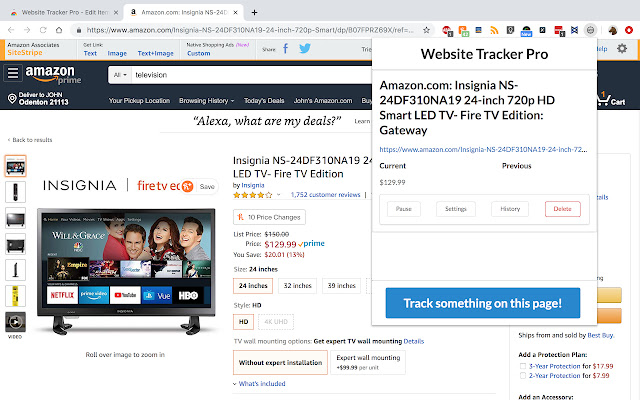Choose the 4K UHD style option

[276, 322]
